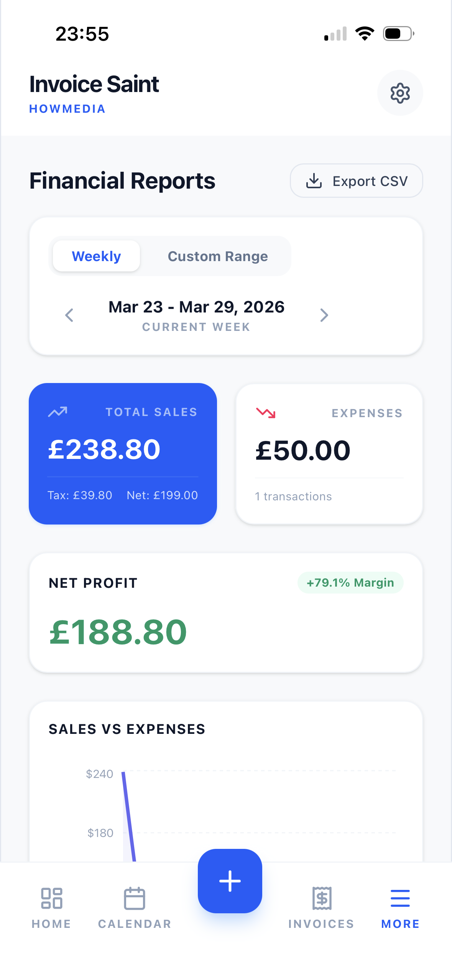Viewport: 452px width, 980px height.
Task: Click the red downward trend Expenses icon
Action: coord(266,413)
